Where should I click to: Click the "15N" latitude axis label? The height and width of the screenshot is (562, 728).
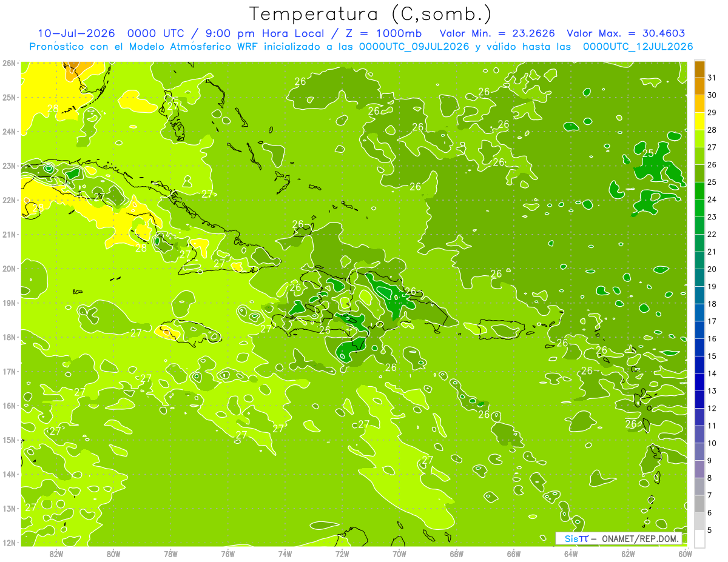point(8,440)
